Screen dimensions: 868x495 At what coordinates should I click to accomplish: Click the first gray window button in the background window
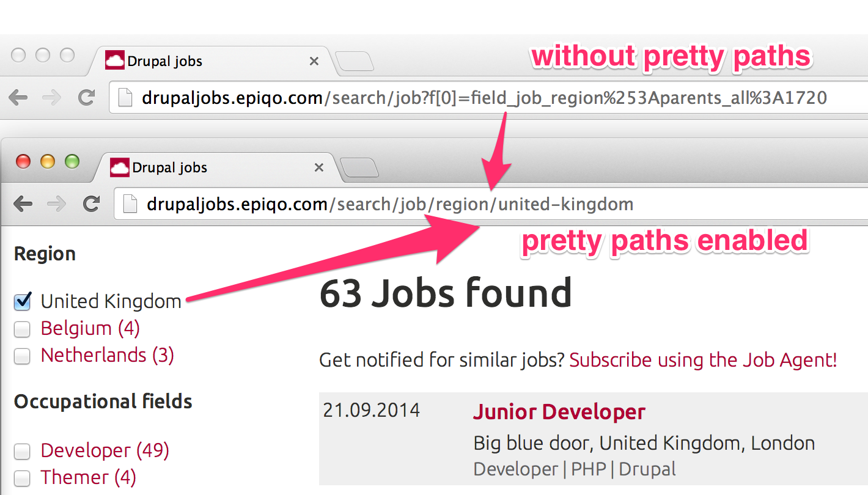click(18, 55)
